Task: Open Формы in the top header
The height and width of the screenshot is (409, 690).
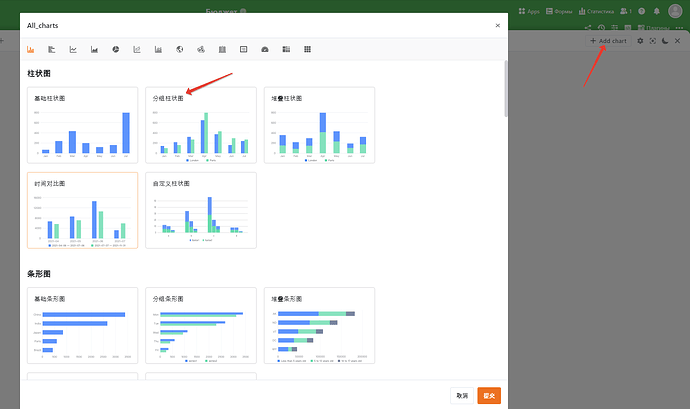Action: pos(559,11)
